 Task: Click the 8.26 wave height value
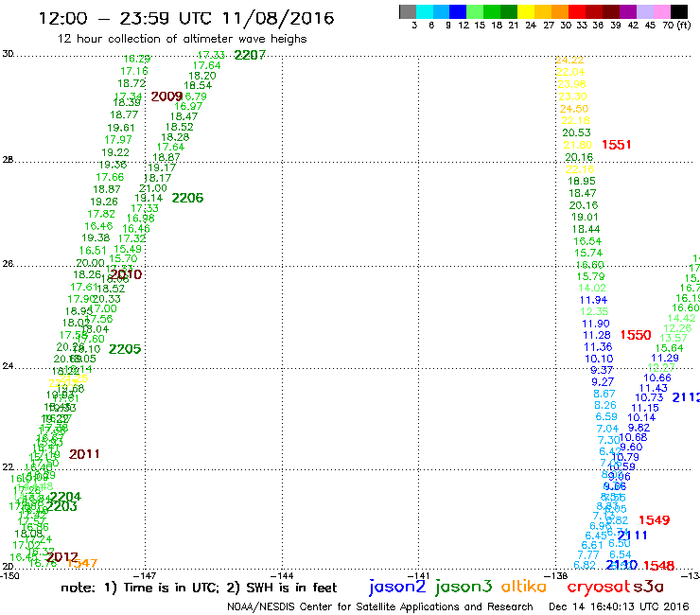[x=605, y=406]
